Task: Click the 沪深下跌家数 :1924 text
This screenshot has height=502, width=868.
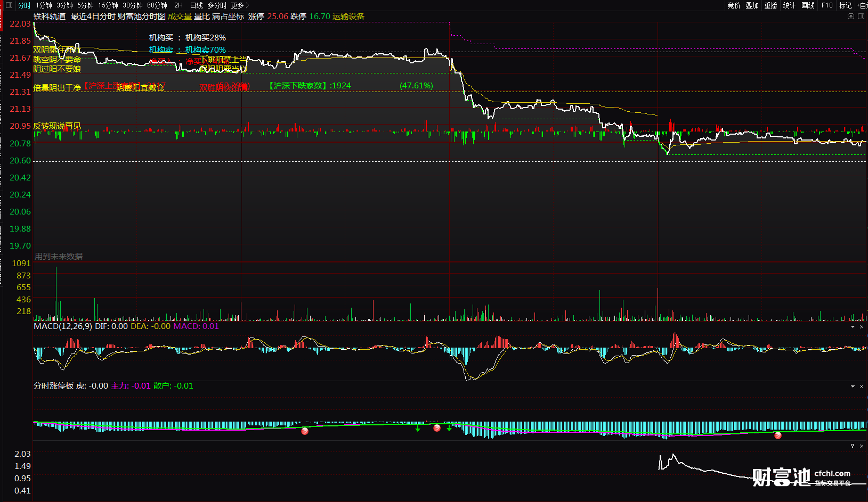Action: (310, 86)
